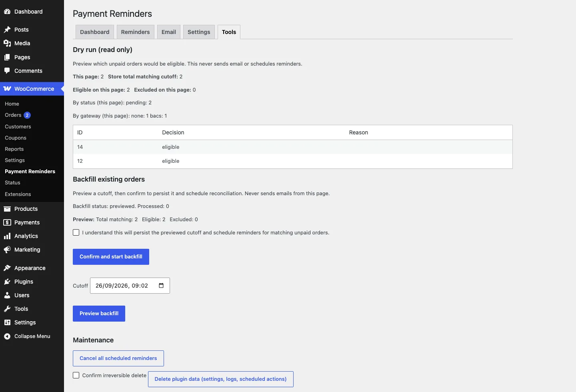Switch to the Dashboard plugin tab
Screen dimensions: 576x392
pos(95,32)
